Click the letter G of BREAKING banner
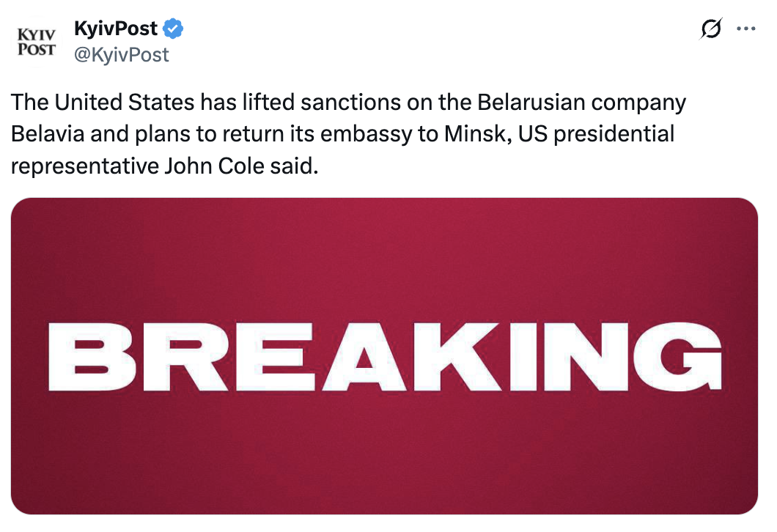The height and width of the screenshot is (532, 777). click(x=677, y=357)
